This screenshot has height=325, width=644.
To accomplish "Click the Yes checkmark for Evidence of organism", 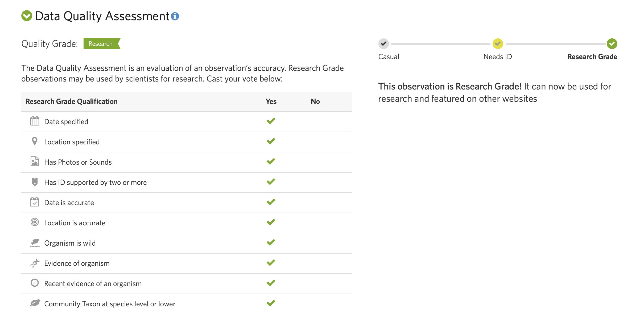I will pos(271,263).
